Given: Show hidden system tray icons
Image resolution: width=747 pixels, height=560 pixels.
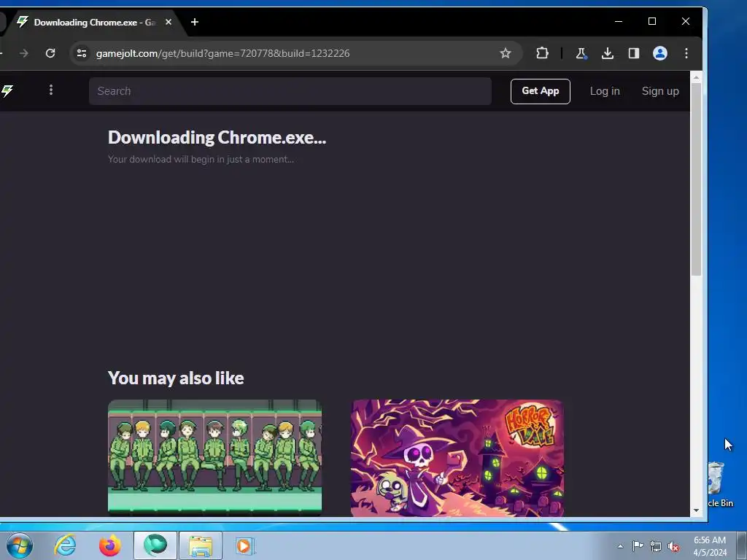Looking at the screenshot, I should click(x=620, y=546).
